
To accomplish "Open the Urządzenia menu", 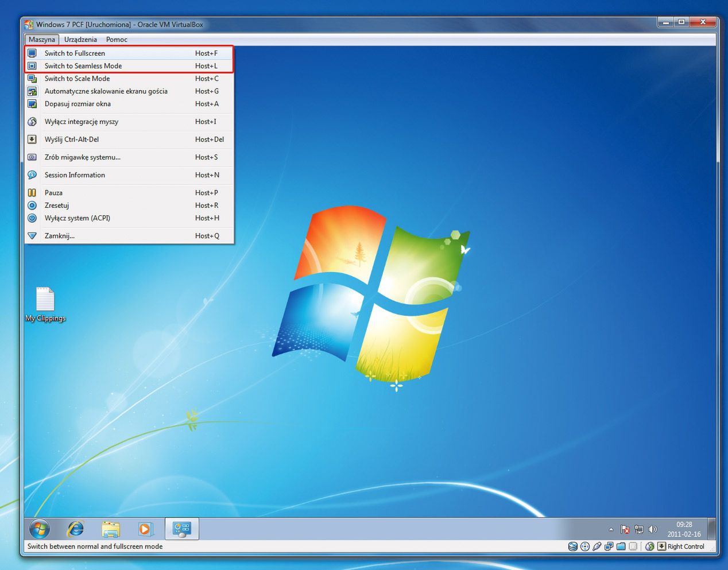I will coord(80,40).
